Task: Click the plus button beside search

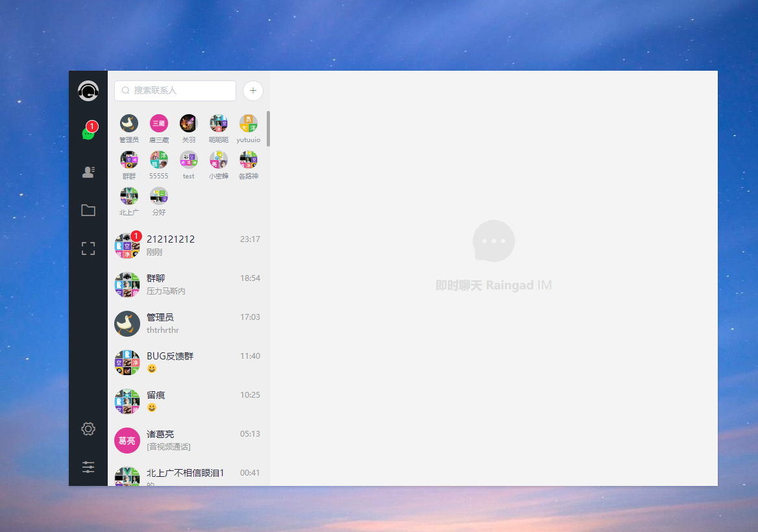Action: click(253, 91)
